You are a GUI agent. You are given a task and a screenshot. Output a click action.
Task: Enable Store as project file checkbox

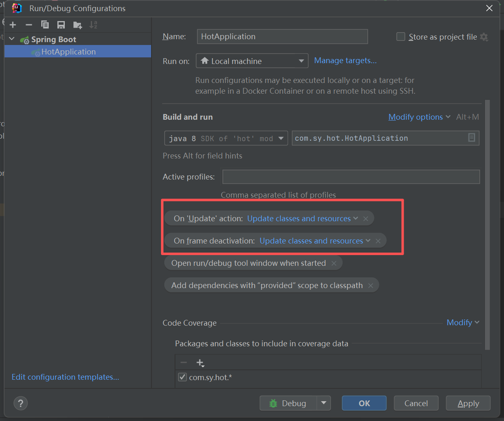click(401, 37)
